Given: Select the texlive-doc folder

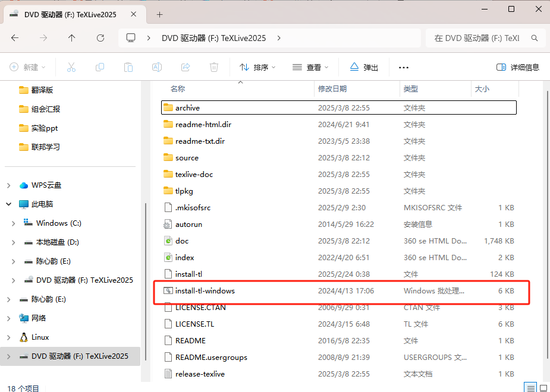Looking at the screenshot, I should [339, 174].
